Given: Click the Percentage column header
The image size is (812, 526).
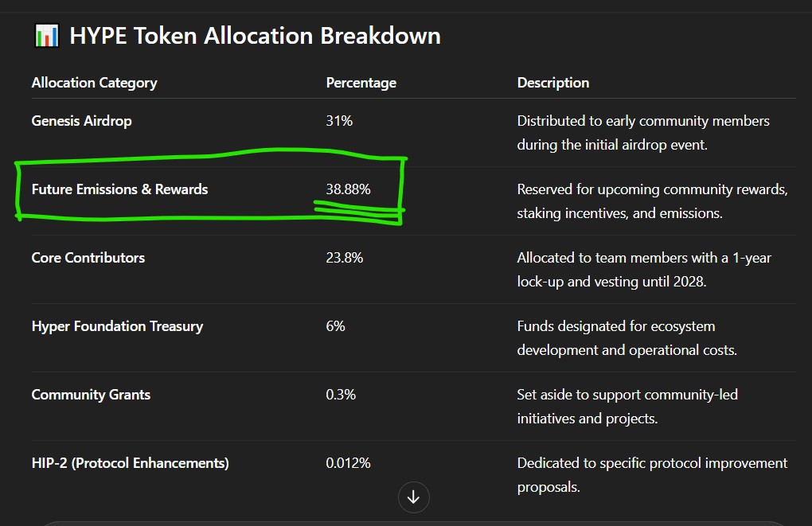Looking at the screenshot, I should coord(361,83).
